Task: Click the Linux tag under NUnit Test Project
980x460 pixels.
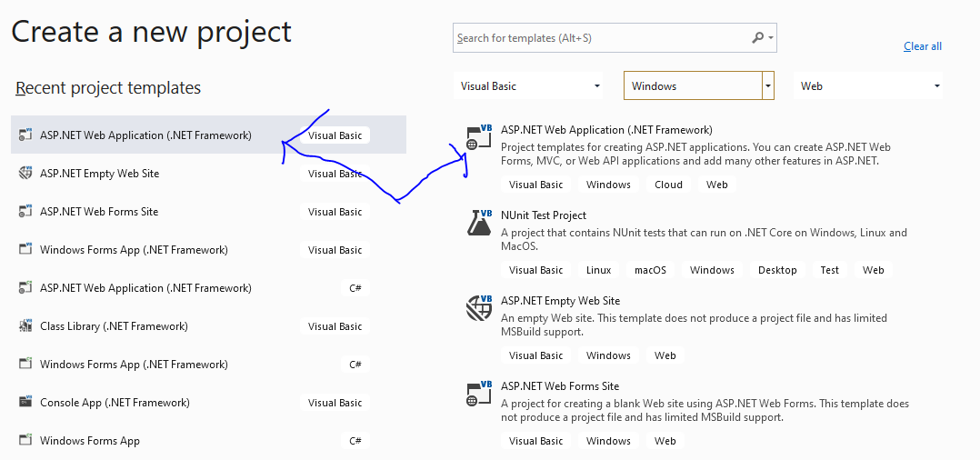Action: click(x=599, y=270)
